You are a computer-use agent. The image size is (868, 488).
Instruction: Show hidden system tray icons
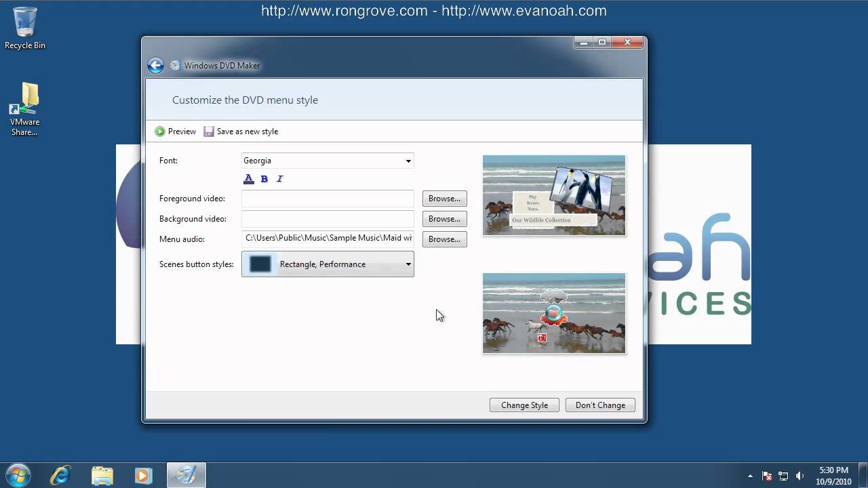click(x=750, y=476)
